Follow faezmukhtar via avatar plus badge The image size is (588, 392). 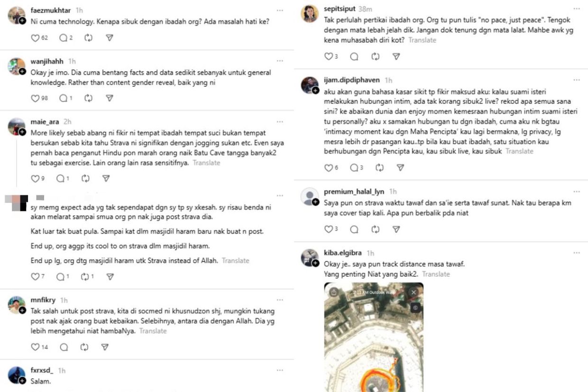tap(22, 21)
